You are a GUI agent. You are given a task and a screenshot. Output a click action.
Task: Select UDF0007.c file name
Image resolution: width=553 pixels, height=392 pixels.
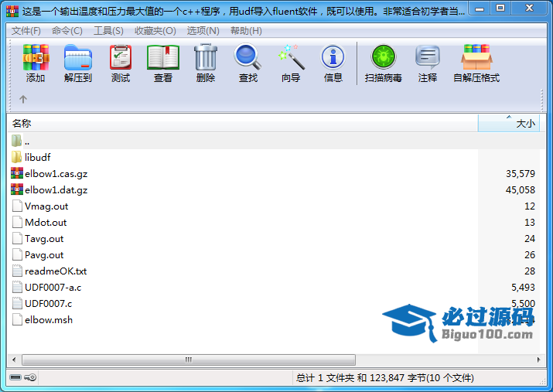[48, 304]
